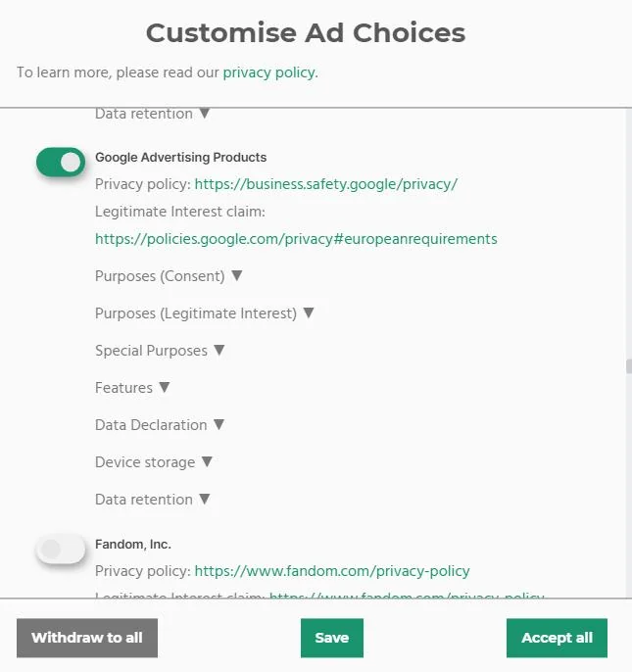Expand the Features section
Screen dimensions: 632x672
pos(132,388)
